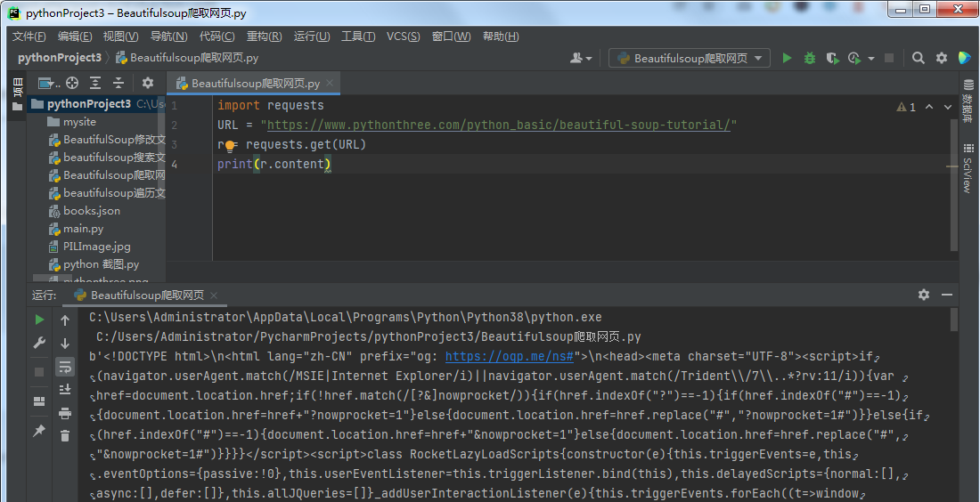
Task: Go to previous highlighted problem arrow
Action: (929, 107)
